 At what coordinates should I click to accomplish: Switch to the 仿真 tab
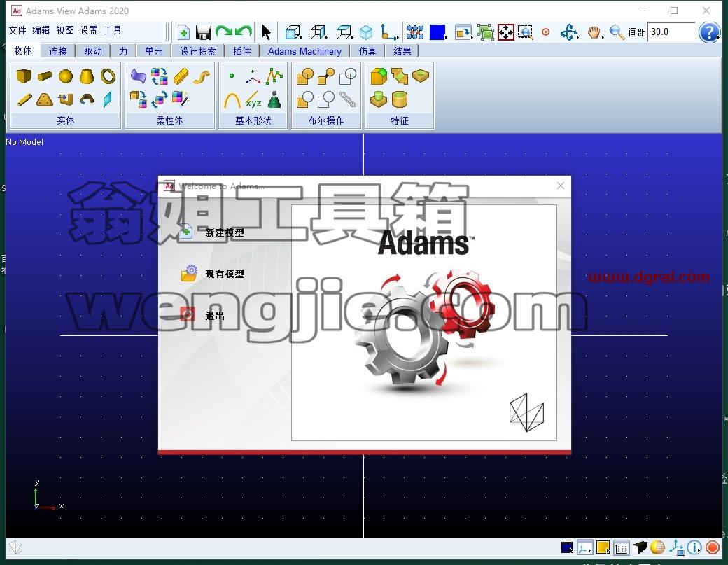click(x=367, y=51)
